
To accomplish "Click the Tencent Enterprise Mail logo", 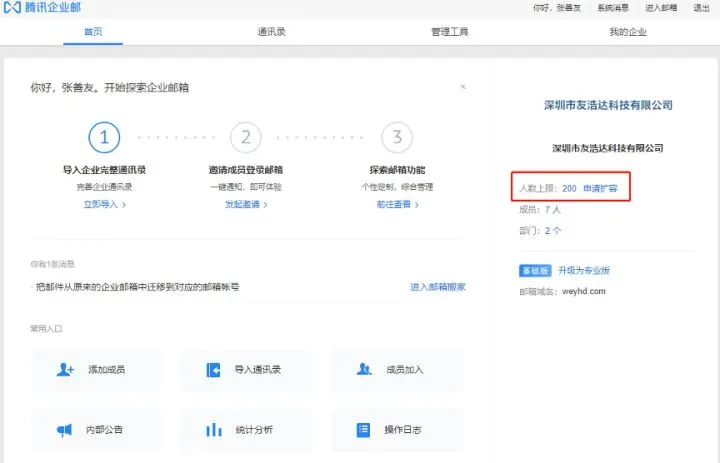I will (42, 7).
